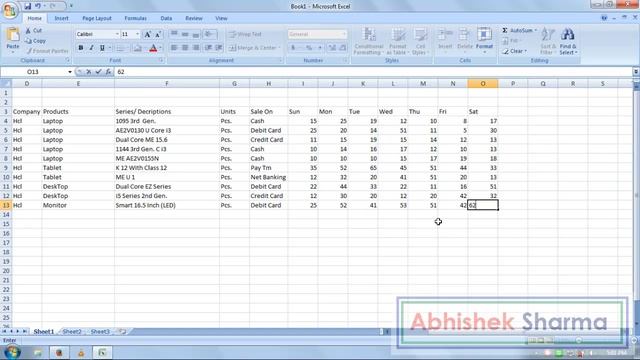Screen dimensions: 640x360
Task: Open the Font Color dropdown arrow
Action: click(160, 48)
